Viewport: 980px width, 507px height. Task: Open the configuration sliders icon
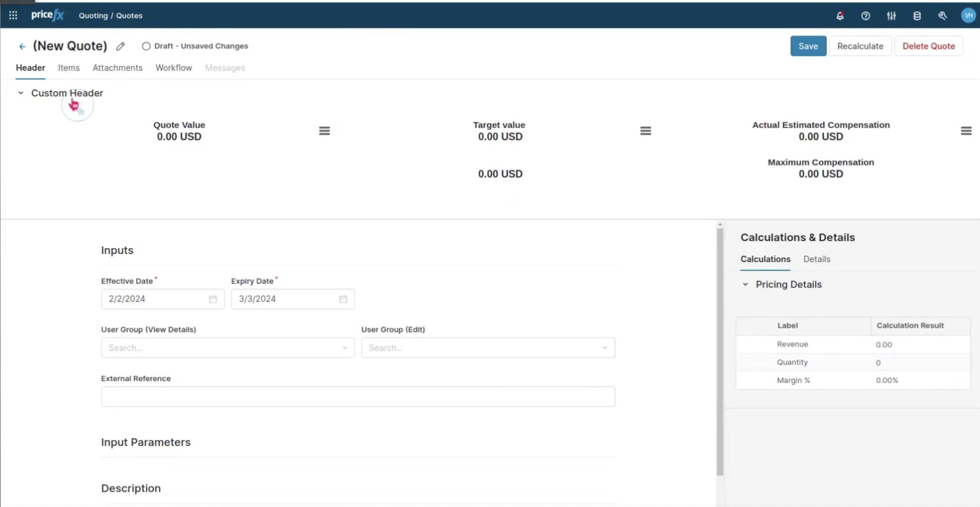point(891,16)
